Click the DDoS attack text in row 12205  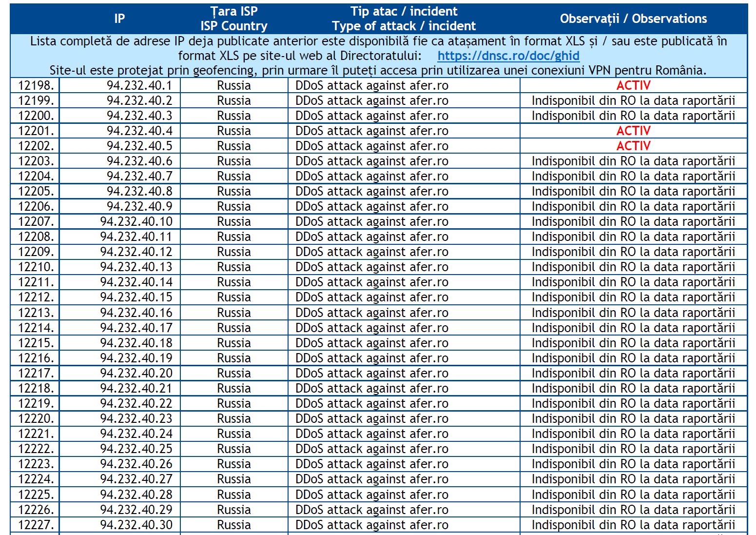371,191
